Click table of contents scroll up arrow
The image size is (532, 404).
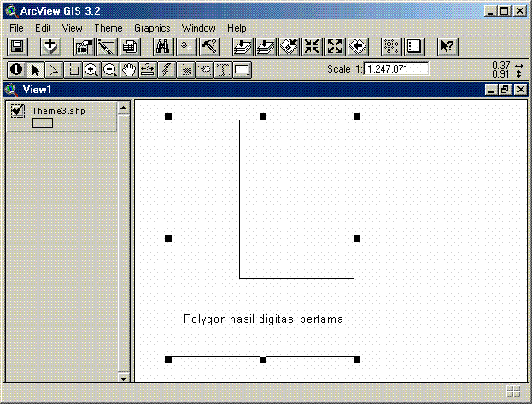[x=124, y=108]
